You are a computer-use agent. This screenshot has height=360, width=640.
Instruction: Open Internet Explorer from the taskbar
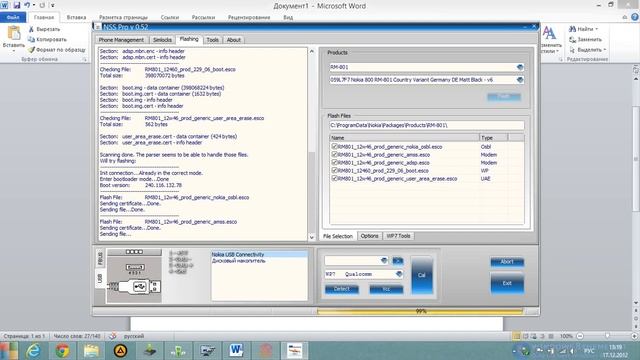[x=33, y=351]
